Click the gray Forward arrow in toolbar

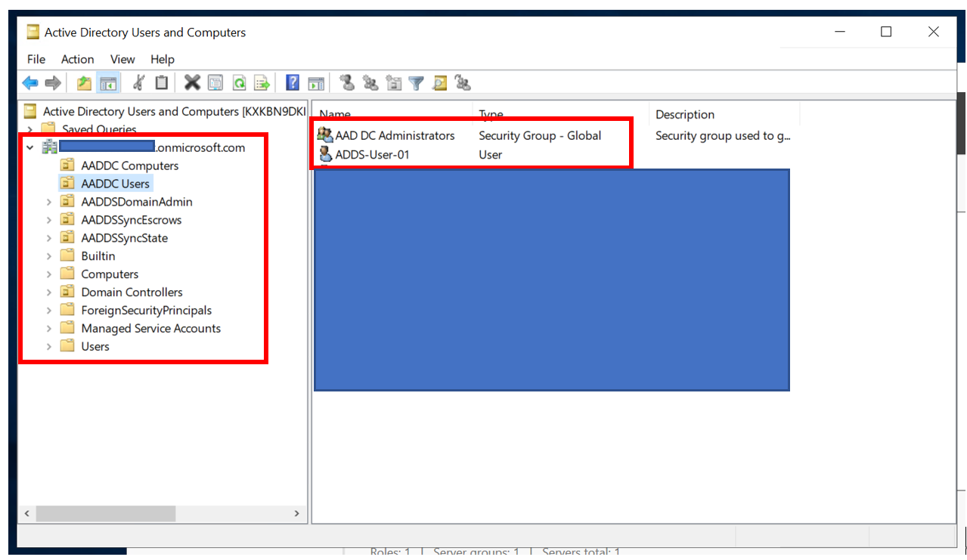pyautogui.click(x=52, y=83)
